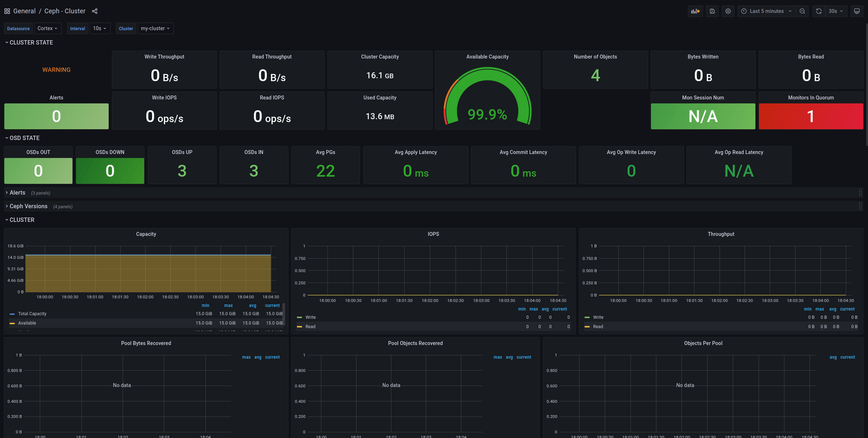Click the General breadcrumb link
Image resolution: width=868 pixels, height=438 pixels.
click(24, 11)
